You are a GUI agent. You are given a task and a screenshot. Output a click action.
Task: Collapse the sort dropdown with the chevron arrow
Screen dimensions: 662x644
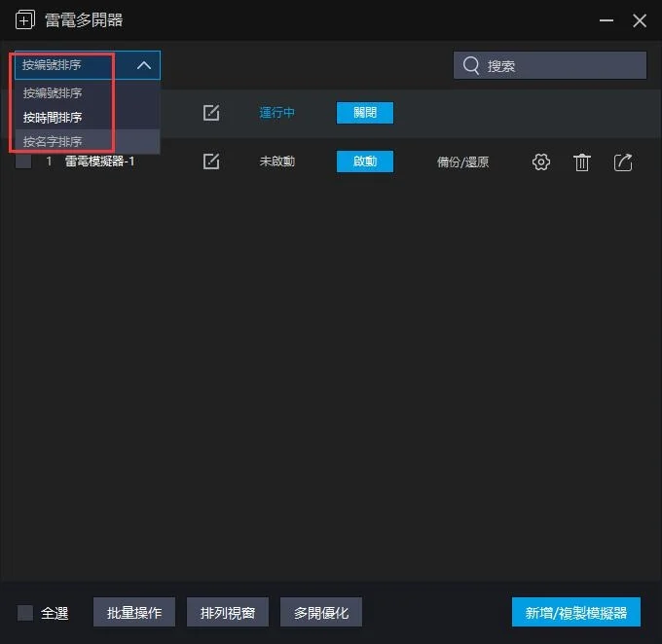pos(144,65)
